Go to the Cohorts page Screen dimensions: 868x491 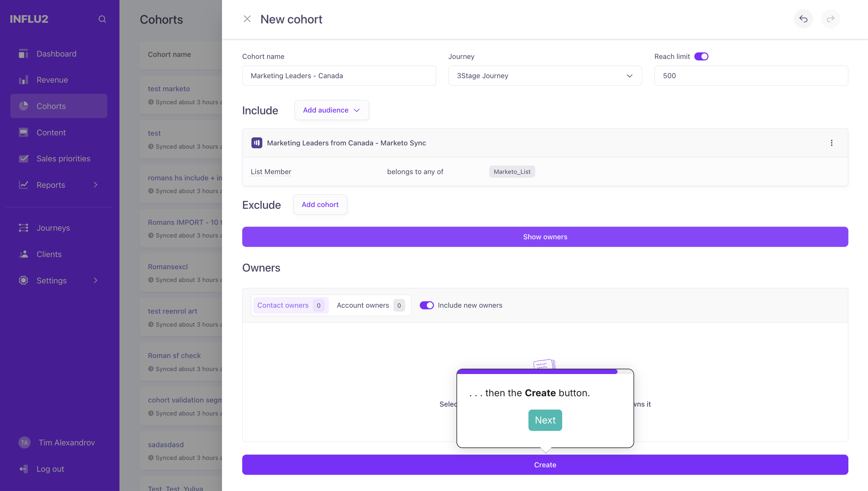[x=59, y=106]
